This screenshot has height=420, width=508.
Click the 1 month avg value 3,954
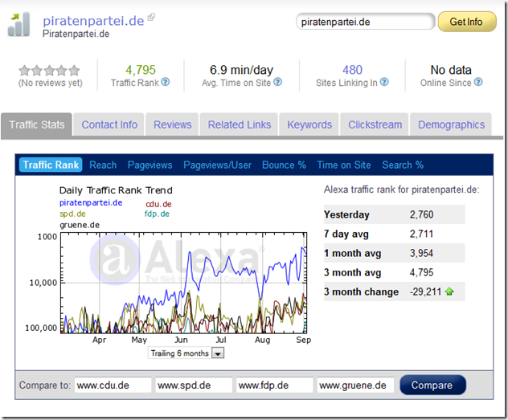[421, 253]
